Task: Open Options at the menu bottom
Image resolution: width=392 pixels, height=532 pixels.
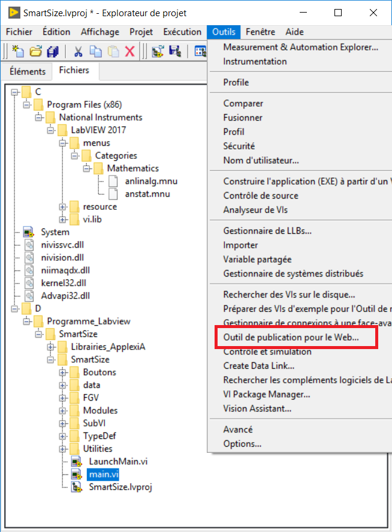Action: click(x=242, y=444)
